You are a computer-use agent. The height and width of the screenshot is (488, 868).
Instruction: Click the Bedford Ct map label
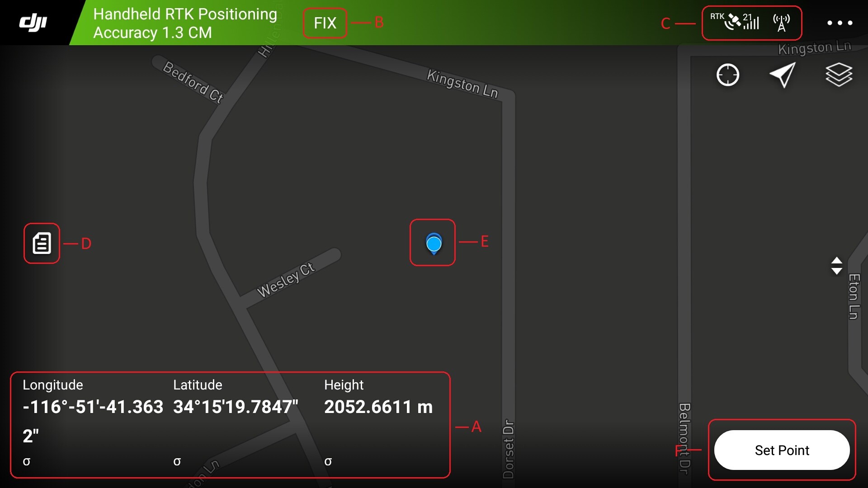tap(193, 82)
